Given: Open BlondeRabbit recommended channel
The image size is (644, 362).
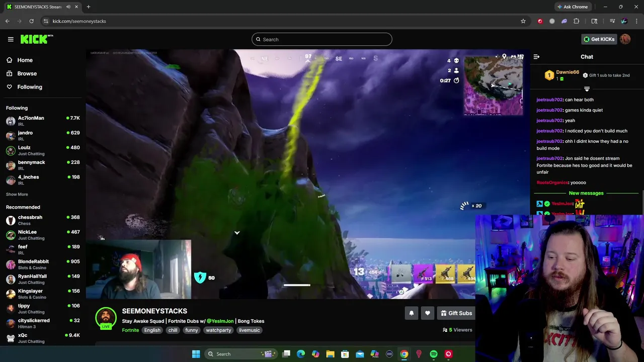Looking at the screenshot, I should (43, 264).
